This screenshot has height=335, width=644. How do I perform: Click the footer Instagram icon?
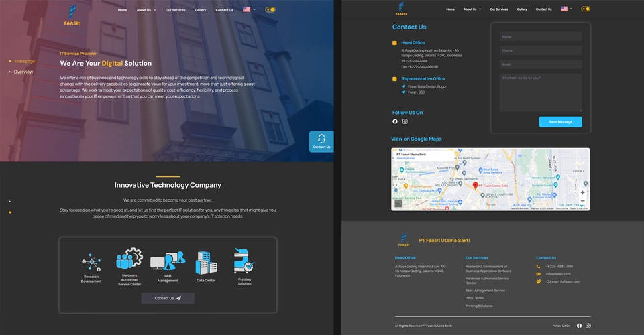click(588, 326)
